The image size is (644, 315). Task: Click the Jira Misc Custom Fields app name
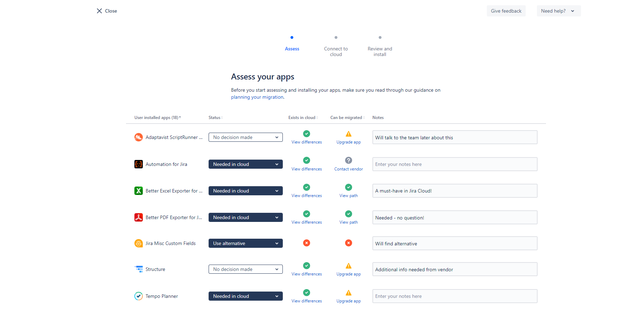coord(170,243)
